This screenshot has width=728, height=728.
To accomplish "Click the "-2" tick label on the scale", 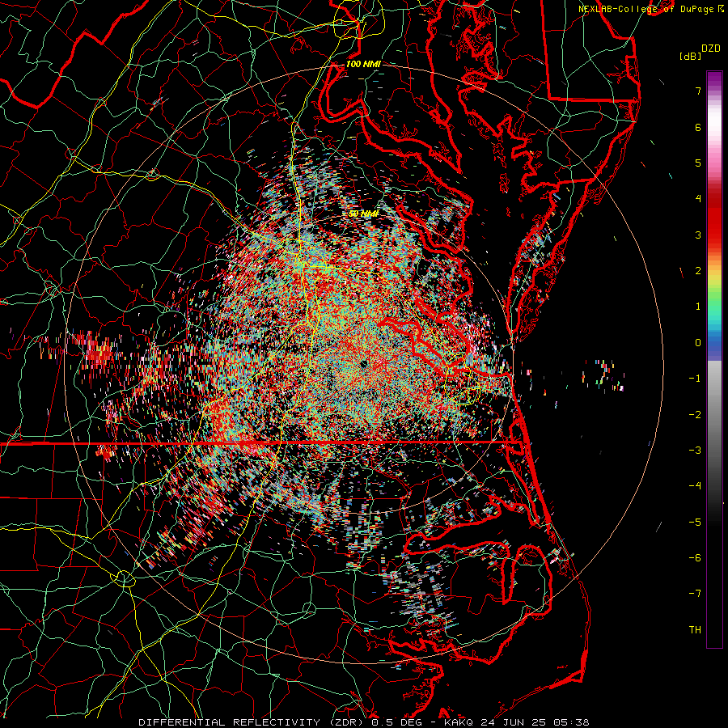I will (695, 415).
